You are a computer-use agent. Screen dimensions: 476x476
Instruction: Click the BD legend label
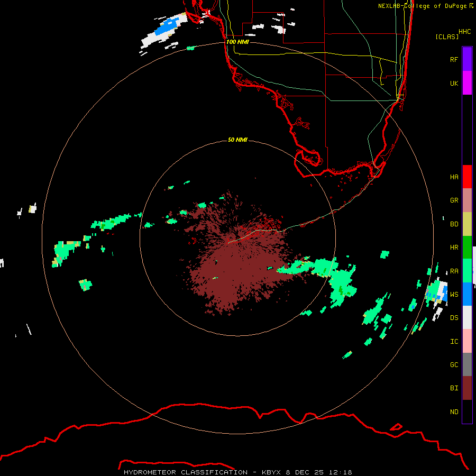point(454,224)
